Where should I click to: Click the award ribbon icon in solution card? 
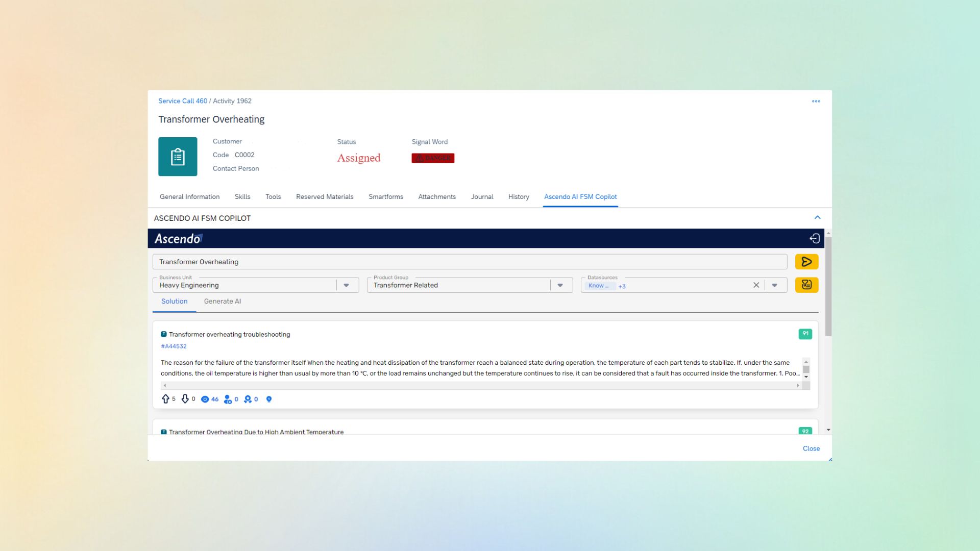[248, 399]
